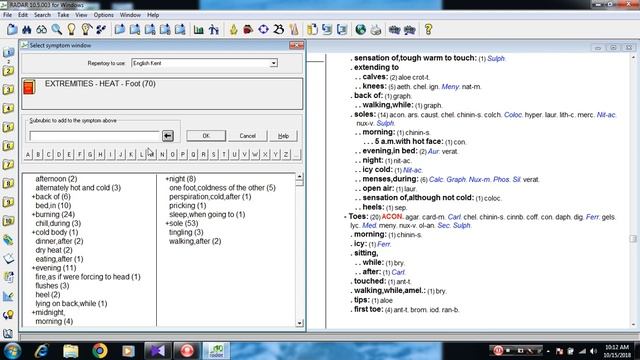This screenshot has width=640, height=360.
Task: Click the sidebar lightbulb icon near bottom
Action: point(9,315)
